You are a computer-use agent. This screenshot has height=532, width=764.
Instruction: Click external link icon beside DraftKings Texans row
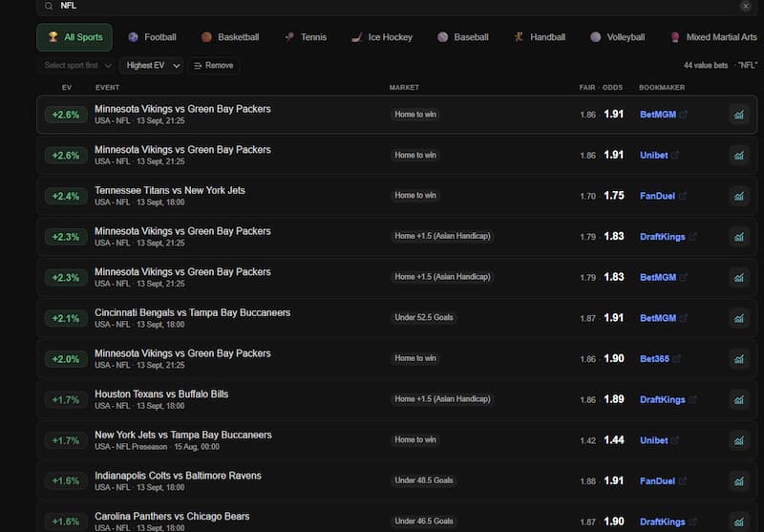click(693, 399)
